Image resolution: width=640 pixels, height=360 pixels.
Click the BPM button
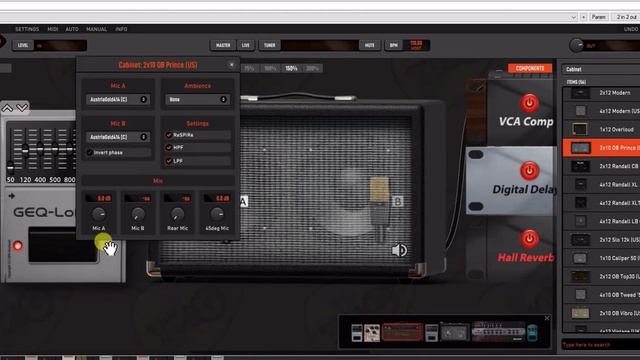coord(393,45)
